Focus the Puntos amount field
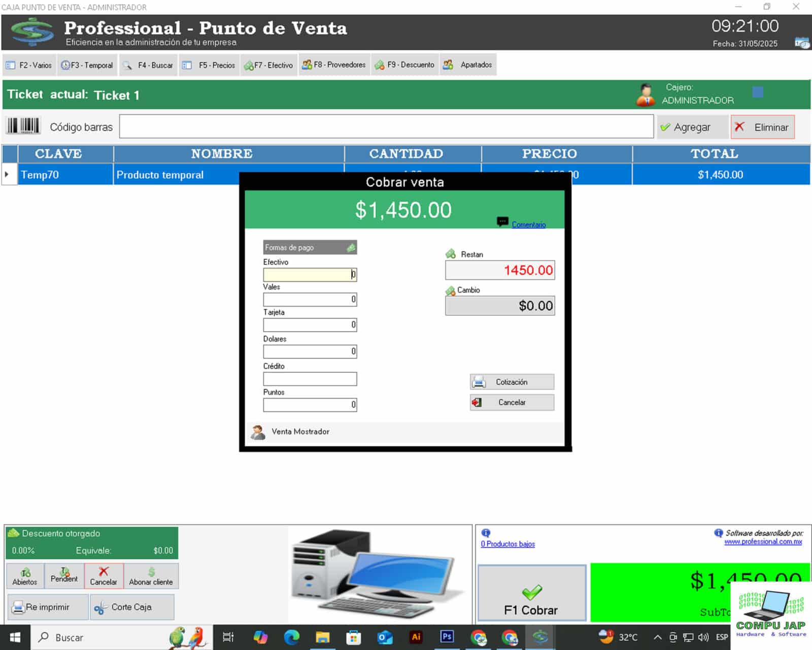The width and height of the screenshot is (812, 650). pos(310,405)
